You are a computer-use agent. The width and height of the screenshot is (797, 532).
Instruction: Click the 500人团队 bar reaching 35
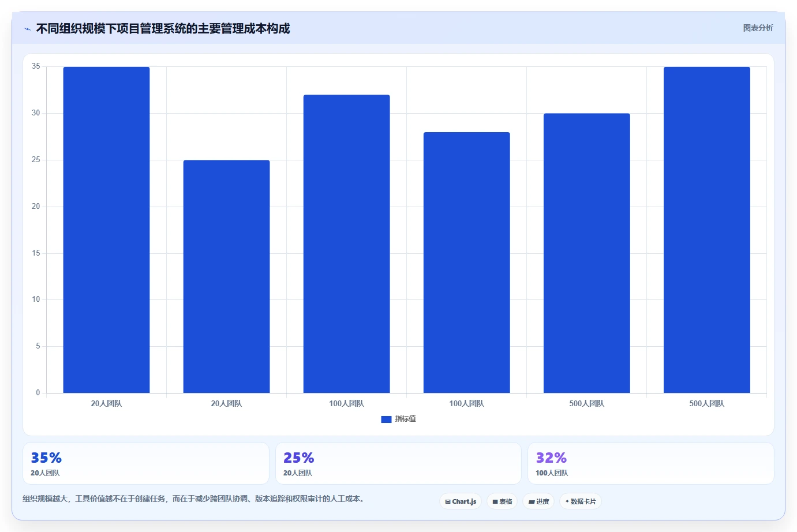tap(706, 230)
